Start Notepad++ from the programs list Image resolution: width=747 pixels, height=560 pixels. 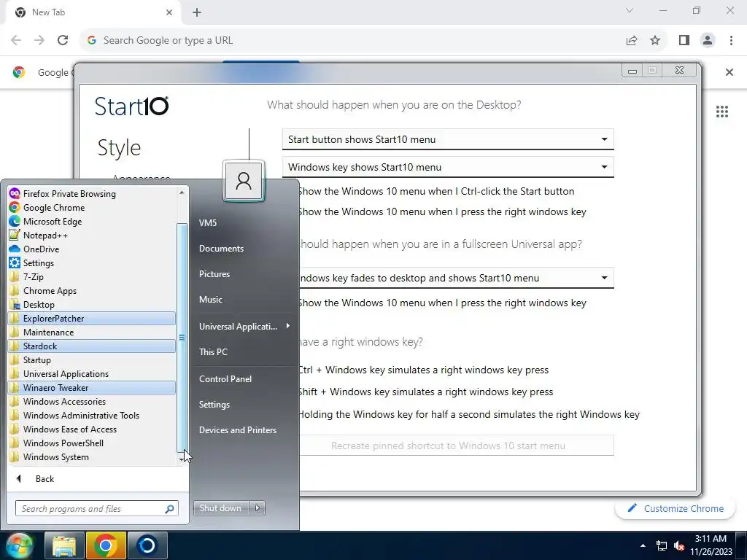(x=91, y=236)
